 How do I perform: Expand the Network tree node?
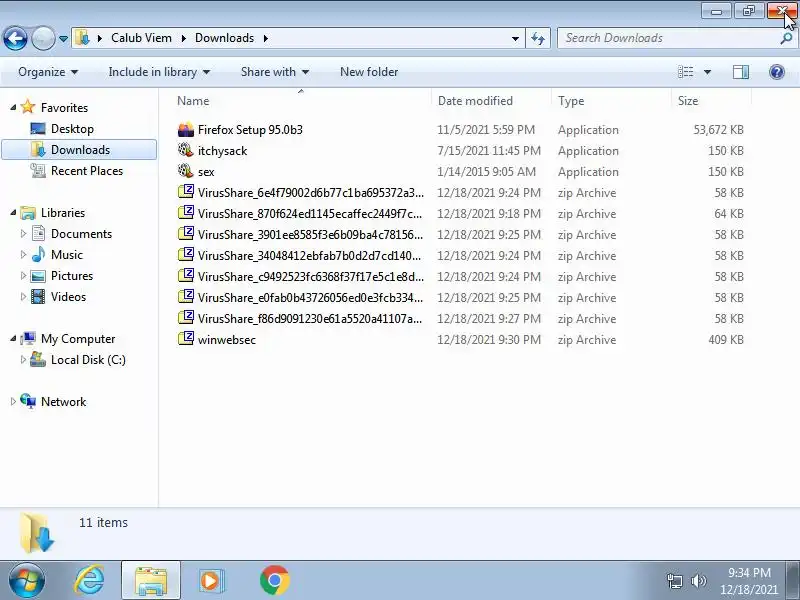tap(13, 402)
